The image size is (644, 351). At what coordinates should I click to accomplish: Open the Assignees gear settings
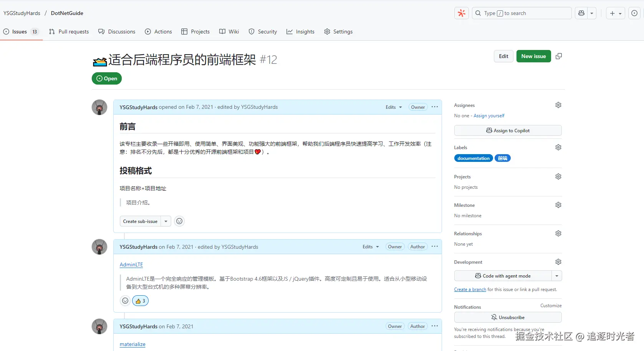pos(558,105)
